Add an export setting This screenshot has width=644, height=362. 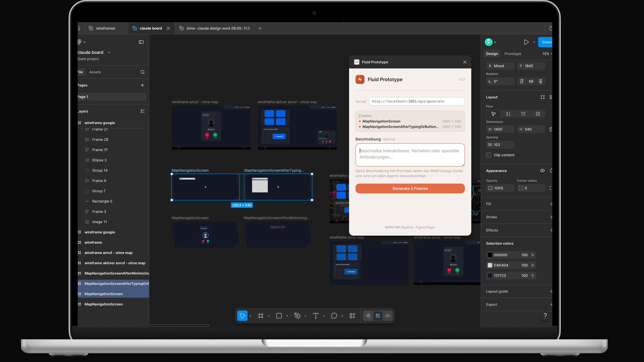[551, 304]
